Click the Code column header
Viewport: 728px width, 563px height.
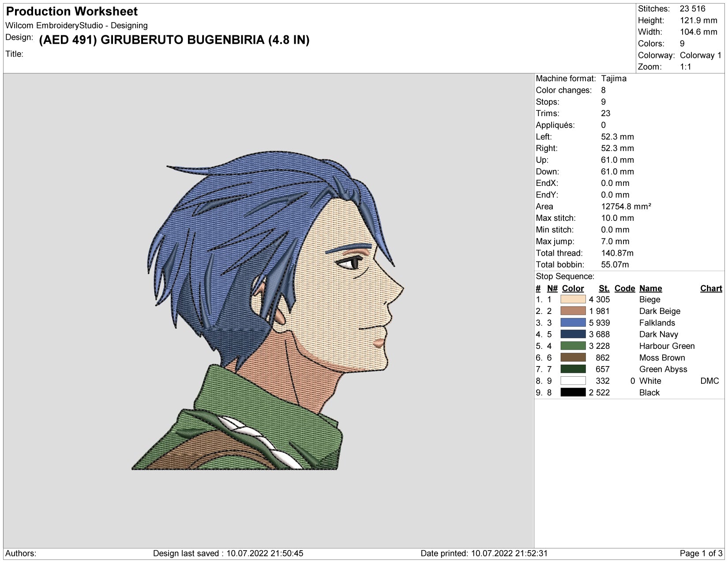pyautogui.click(x=624, y=288)
